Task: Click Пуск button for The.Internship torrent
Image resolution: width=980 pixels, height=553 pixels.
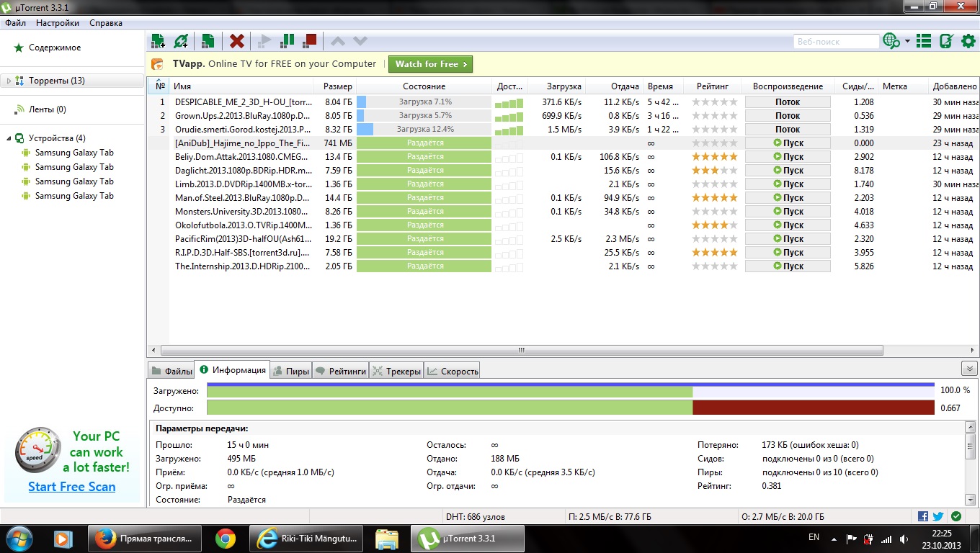Action: tap(788, 266)
